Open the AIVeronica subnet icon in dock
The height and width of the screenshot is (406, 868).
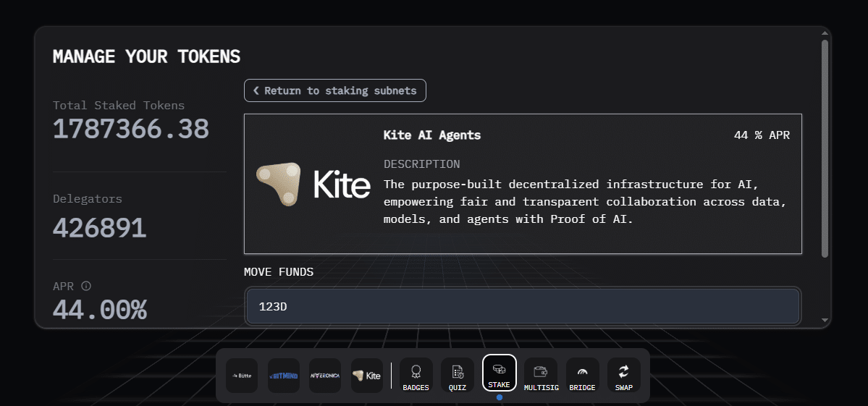point(325,376)
